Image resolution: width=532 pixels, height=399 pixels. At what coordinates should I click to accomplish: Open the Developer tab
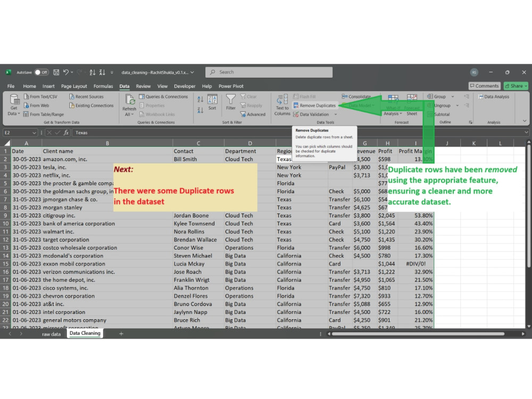click(185, 86)
